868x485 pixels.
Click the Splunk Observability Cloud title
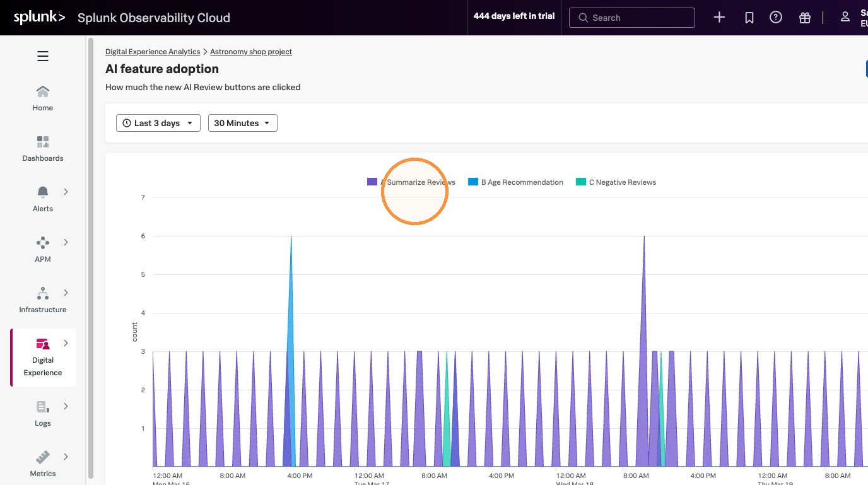tap(154, 18)
